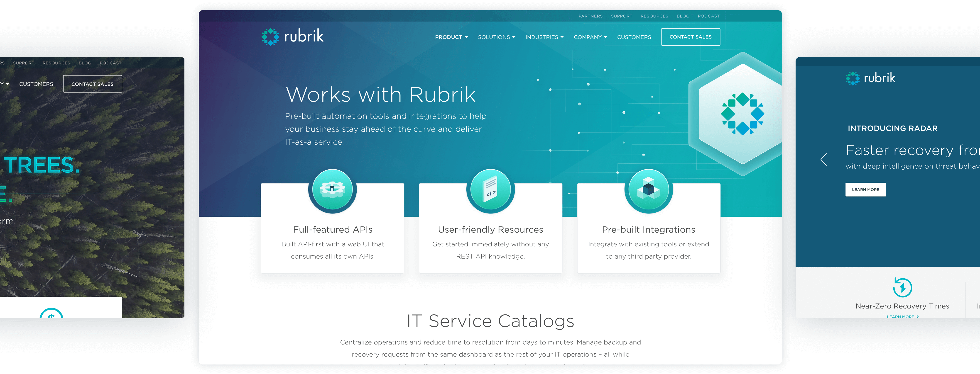The image size is (980, 374).
Task: Expand the Industries dropdown menu
Action: tap(544, 37)
